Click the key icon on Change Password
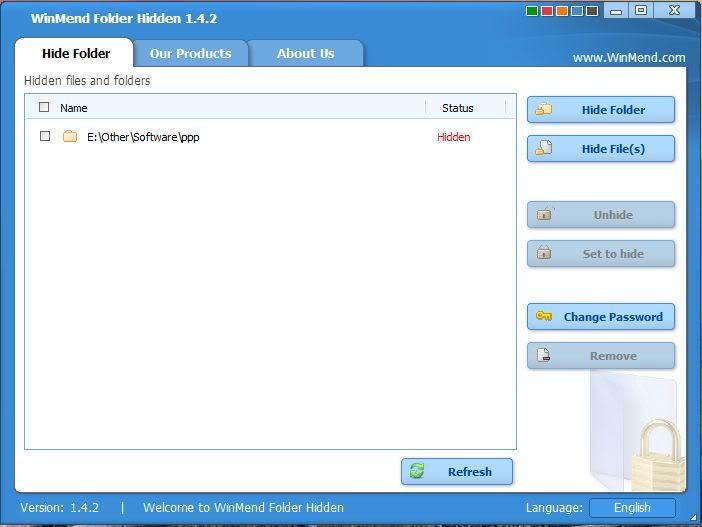Screen dimensions: 702x527 (x=544, y=317)
